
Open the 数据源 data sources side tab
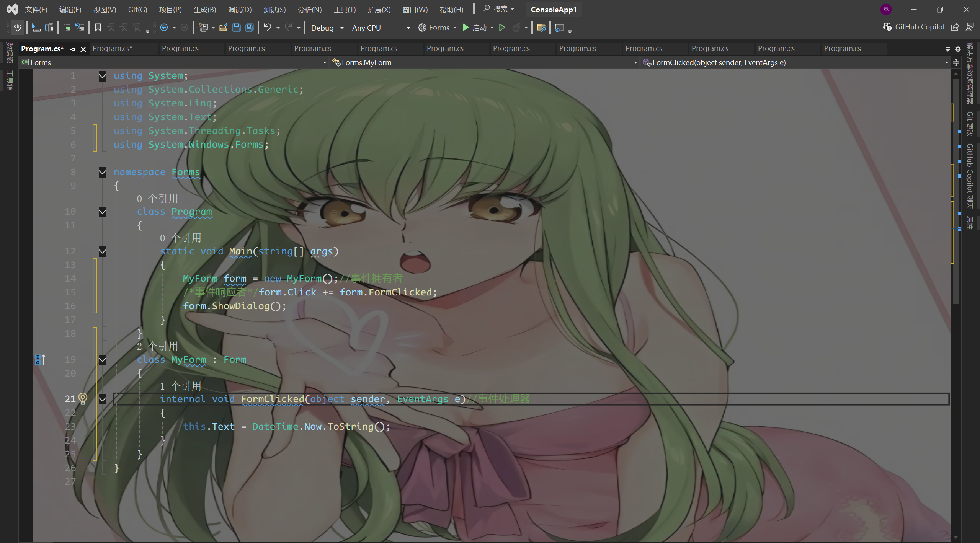(10, 52)
